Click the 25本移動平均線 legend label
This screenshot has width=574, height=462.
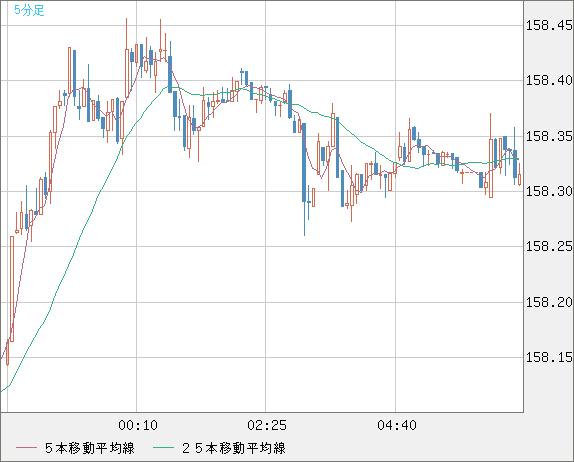coord(234,448)
